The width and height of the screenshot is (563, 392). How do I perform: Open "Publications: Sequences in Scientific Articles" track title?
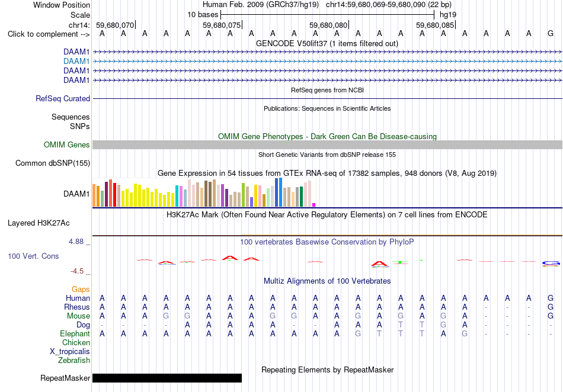click(x=327, y=108)
